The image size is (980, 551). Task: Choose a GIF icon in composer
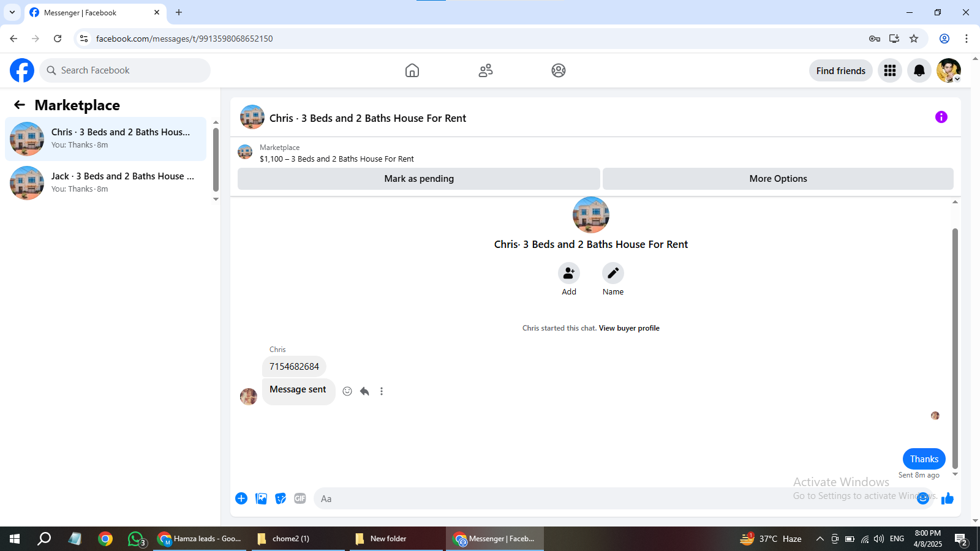point(300,498)
